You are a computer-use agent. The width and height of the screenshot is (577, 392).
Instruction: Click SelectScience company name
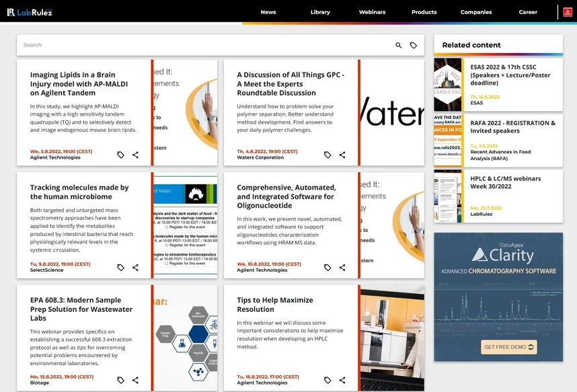[46, 270]
